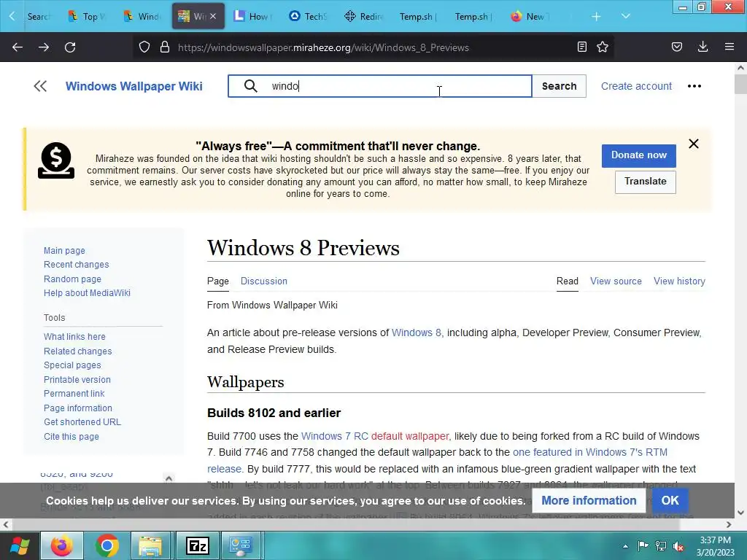Open the three-dots user menu
Viewport: 747px width, 560px height.
coord(694,86)
